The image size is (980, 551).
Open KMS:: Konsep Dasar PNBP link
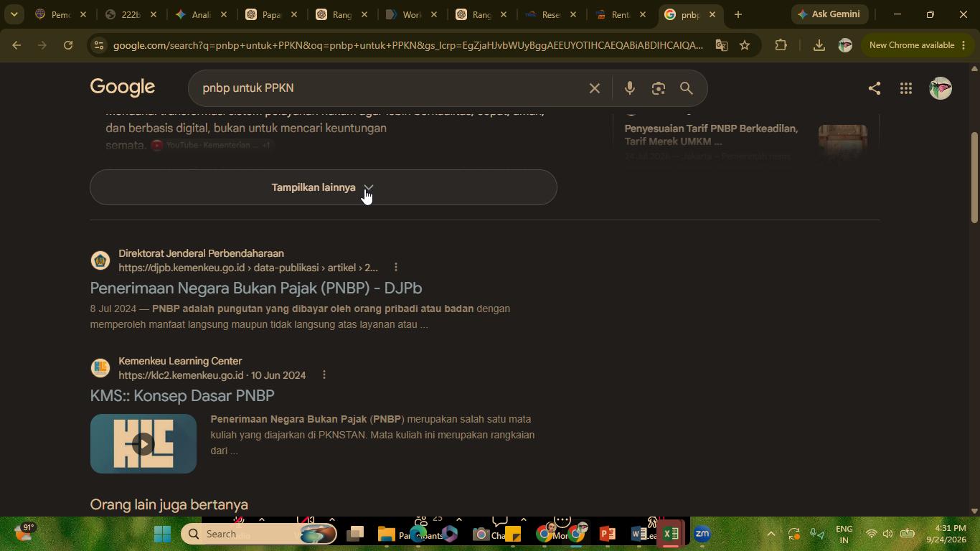pyautogui.click(x=182, y=395)
